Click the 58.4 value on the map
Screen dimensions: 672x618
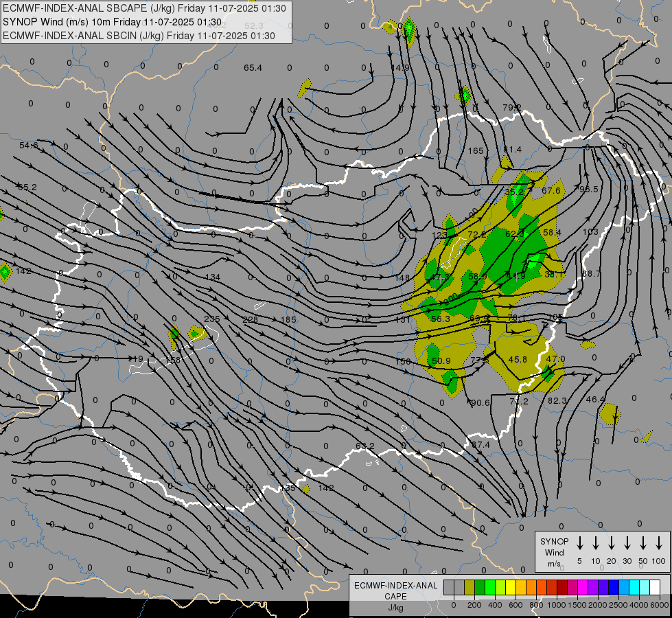pos(552,233)
